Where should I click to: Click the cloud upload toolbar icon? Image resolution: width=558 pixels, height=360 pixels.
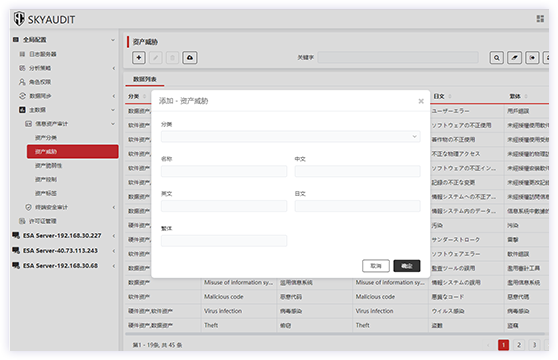(190, 57)
